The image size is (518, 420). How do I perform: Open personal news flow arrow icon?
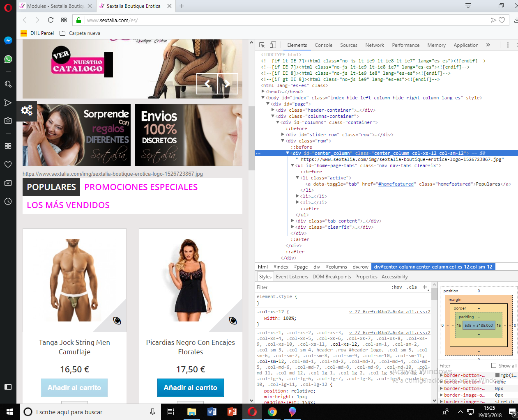click(8, 103)
